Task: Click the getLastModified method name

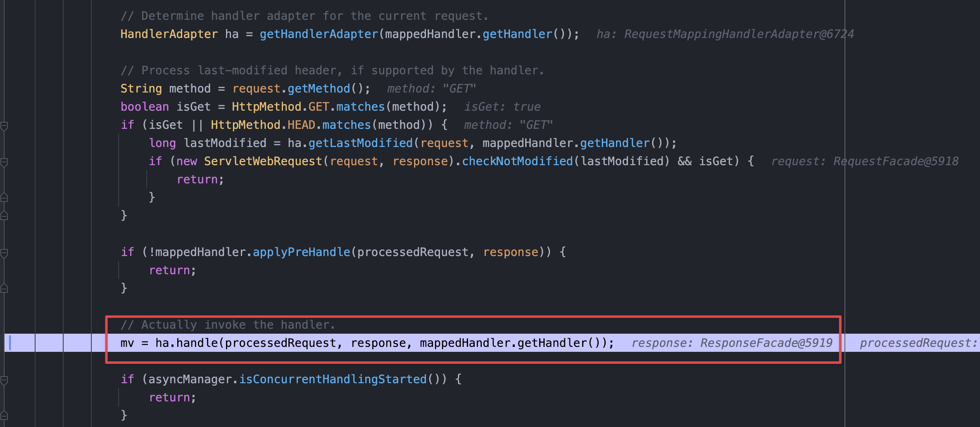Action: click(x=360, y=143)
